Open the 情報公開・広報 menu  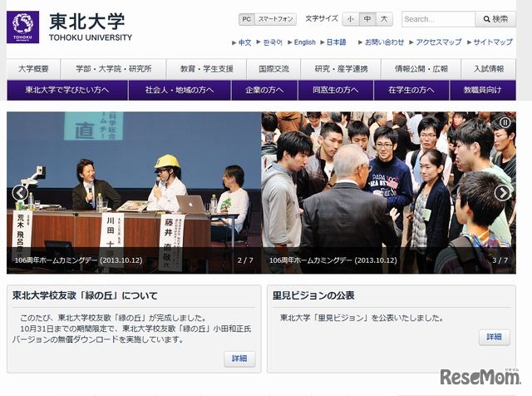(x=421, y=69)
